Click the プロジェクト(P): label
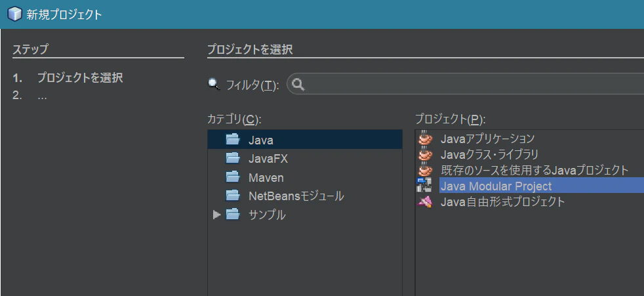Screen dimensions: 644x296 click(x=451, y=119)
